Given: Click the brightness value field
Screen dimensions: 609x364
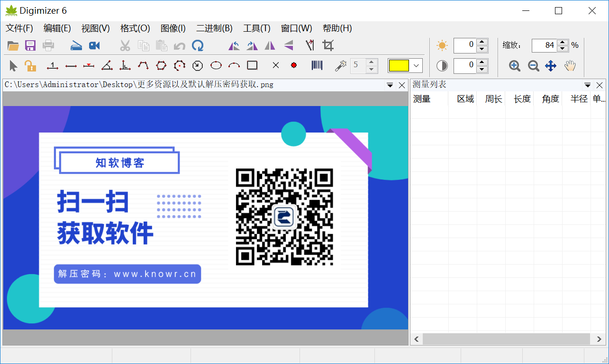Looking at the screenshot, I should click(x=465, y=45).
